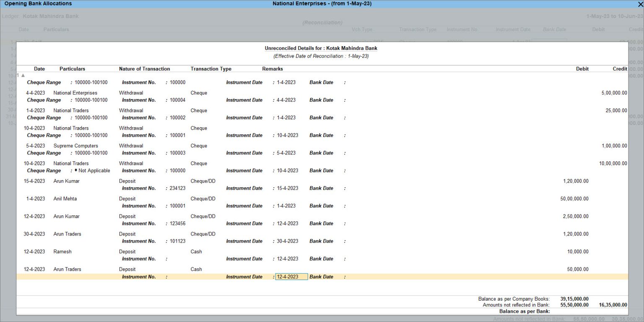The image size is (644, 322).
Task: Click the Nature of Transaction header
Action: coord(144,68)
